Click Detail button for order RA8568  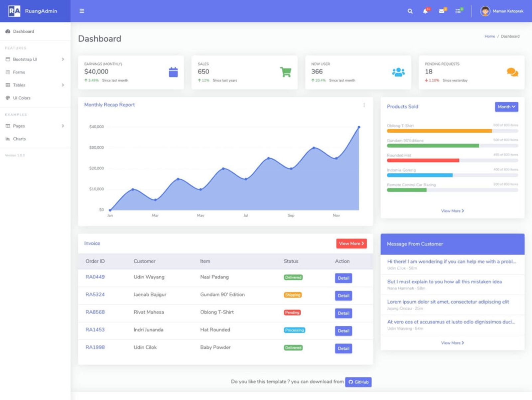(x=343, y=313)
